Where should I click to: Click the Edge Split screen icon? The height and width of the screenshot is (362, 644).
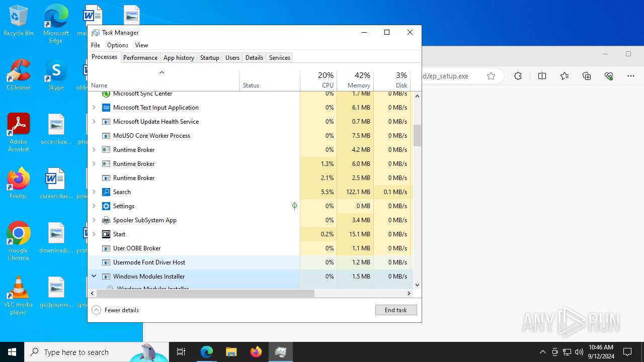point(542,76)
